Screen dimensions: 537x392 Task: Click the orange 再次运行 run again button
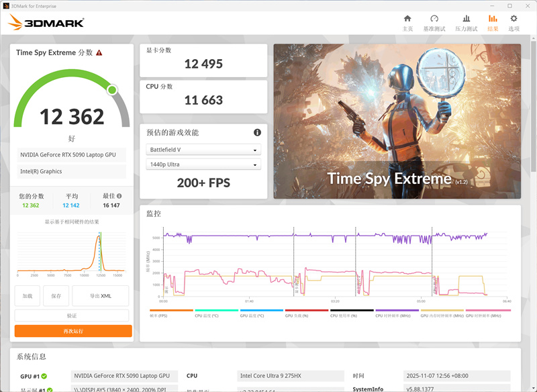[73, 331]
